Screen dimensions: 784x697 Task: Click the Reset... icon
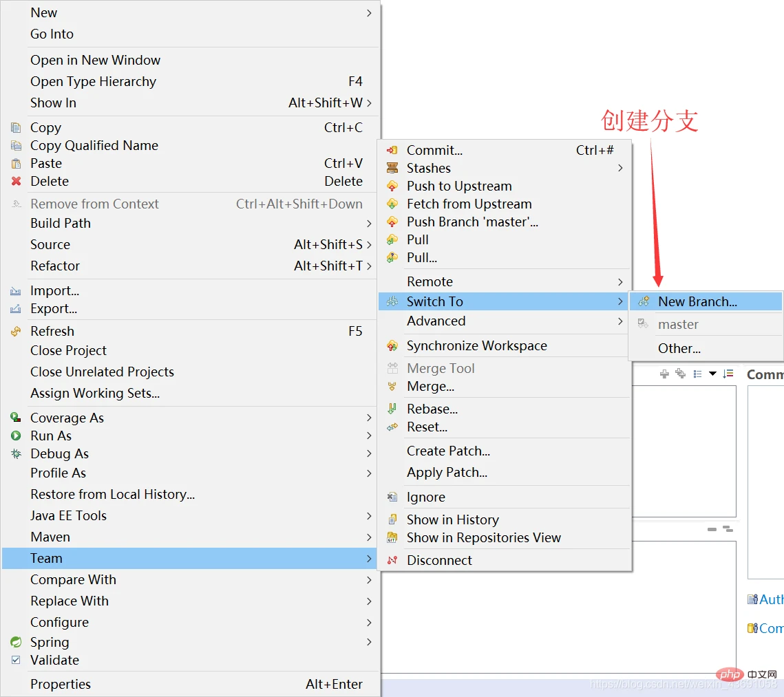point(392,427)
